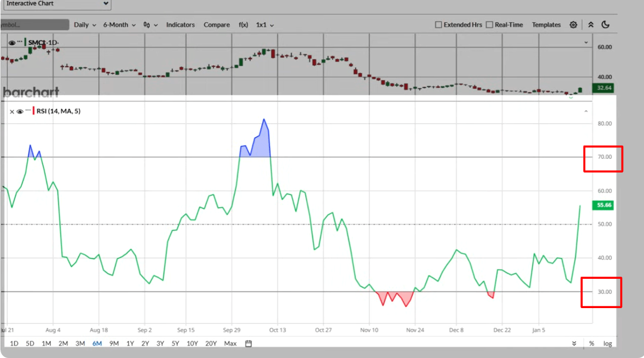Open the Daily timeframe dropdown

(x=85, y=24)
